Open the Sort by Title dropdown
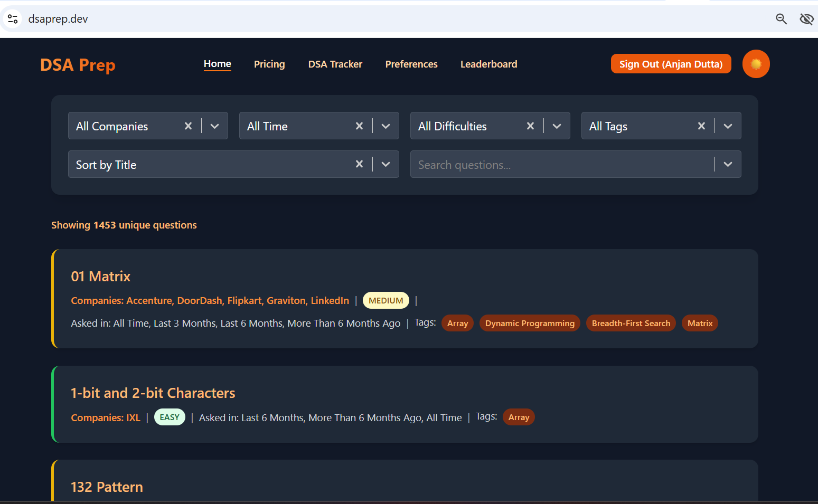The height and width of the screenshot is (504, 818). tap(386, 164)
